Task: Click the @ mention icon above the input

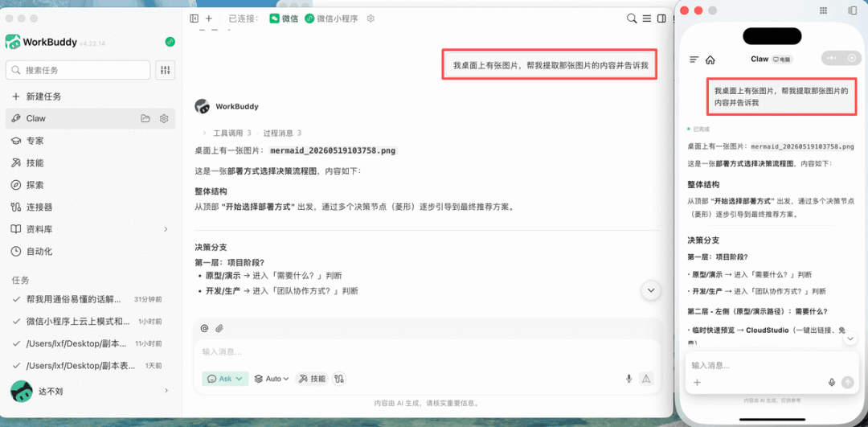Action: pos(204,328)
